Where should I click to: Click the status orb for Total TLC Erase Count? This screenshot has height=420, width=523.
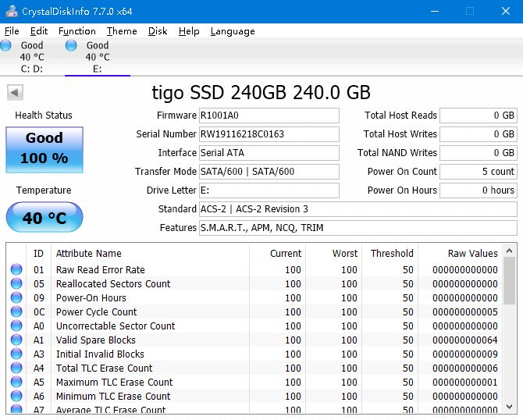16,368
